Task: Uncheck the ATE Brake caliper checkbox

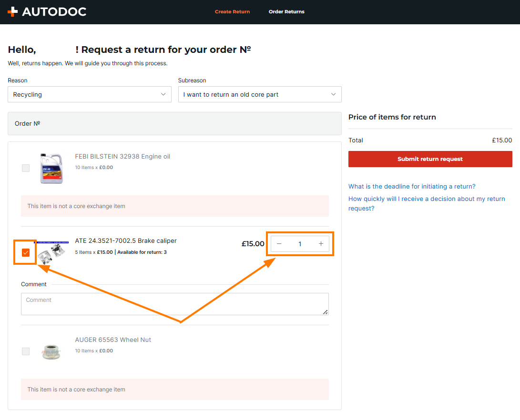Action: tap(26, 252)
